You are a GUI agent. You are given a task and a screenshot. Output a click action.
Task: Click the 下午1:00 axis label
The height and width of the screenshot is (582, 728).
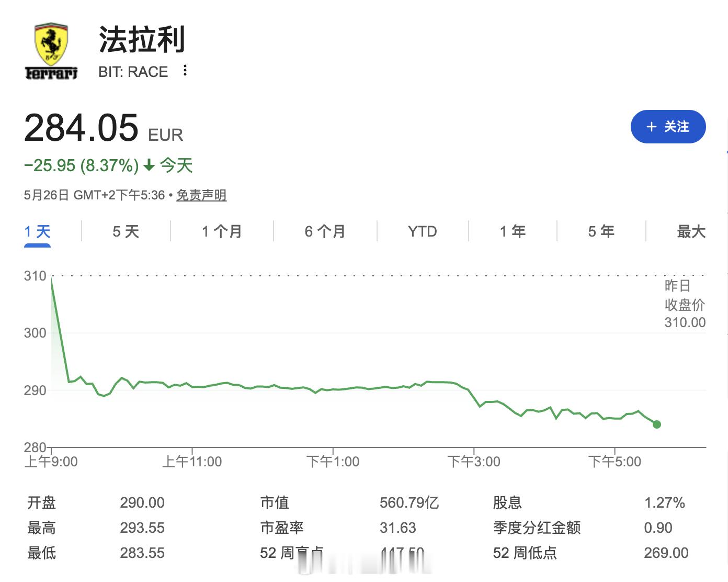click(x=333, y=462)
